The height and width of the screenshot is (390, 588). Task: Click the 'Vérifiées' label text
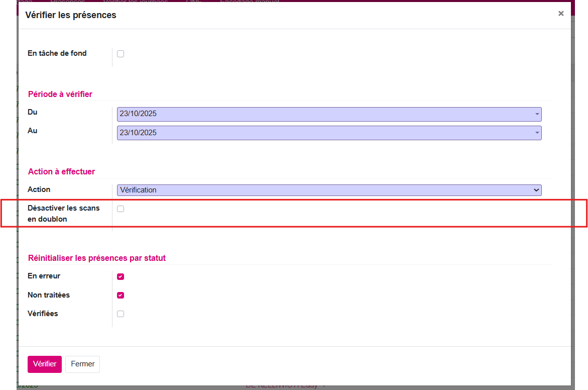click(x=43, y=314)
